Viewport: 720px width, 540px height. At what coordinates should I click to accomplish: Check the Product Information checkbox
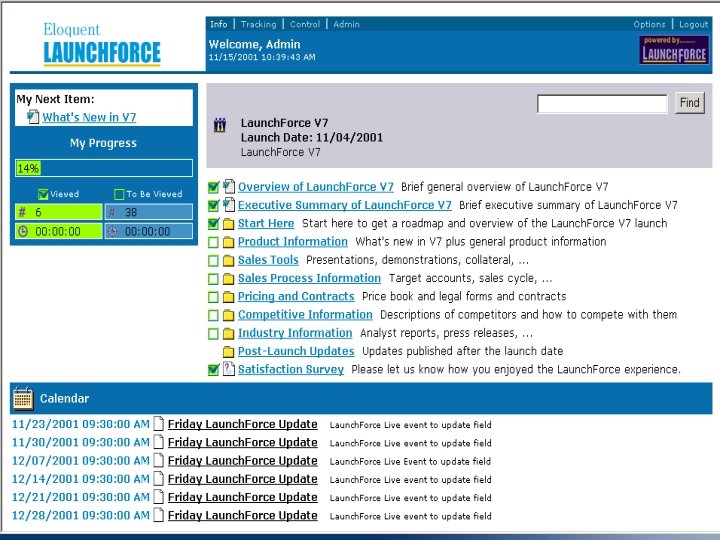[213, 242]
